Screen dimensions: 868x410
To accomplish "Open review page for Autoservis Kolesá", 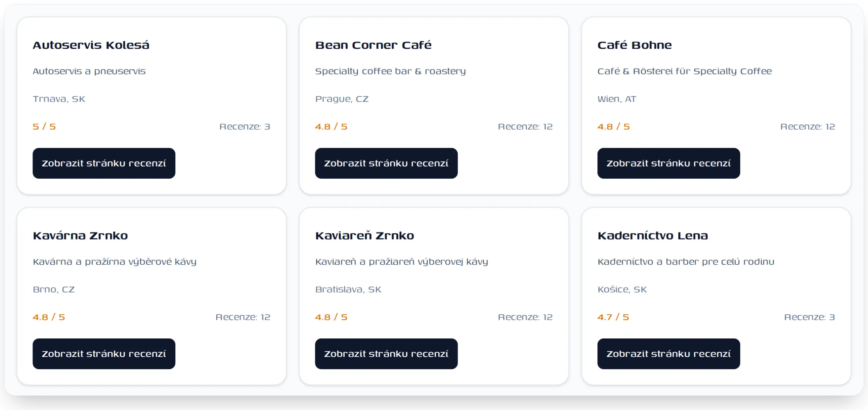I will coord(104,163).
